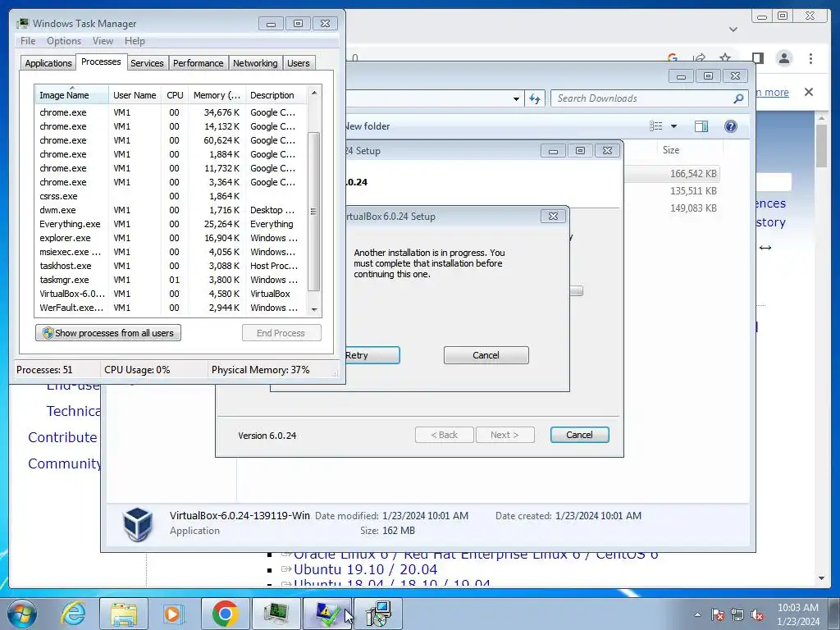Open Chrome three-dot menu

coord(810,58)
